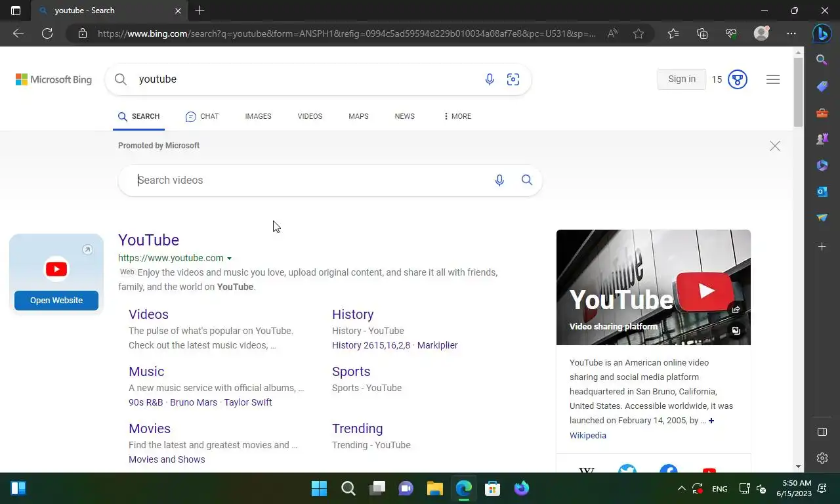
Task: Open the Sports sublink
Action: coord(351,371)
